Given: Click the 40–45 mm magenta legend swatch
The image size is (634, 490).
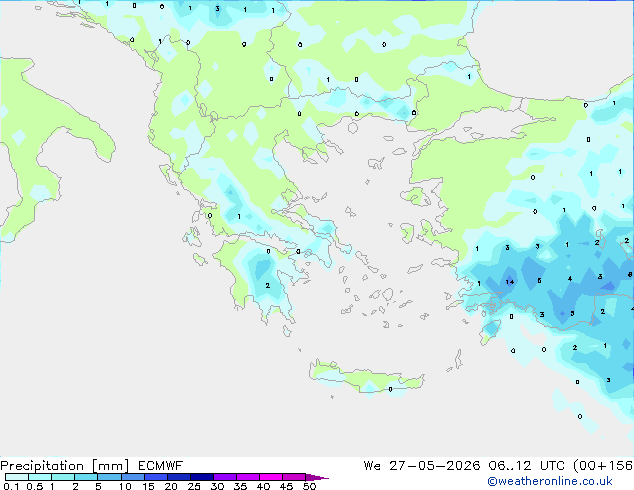Looking at the screenshot, I should coord(271,477).
